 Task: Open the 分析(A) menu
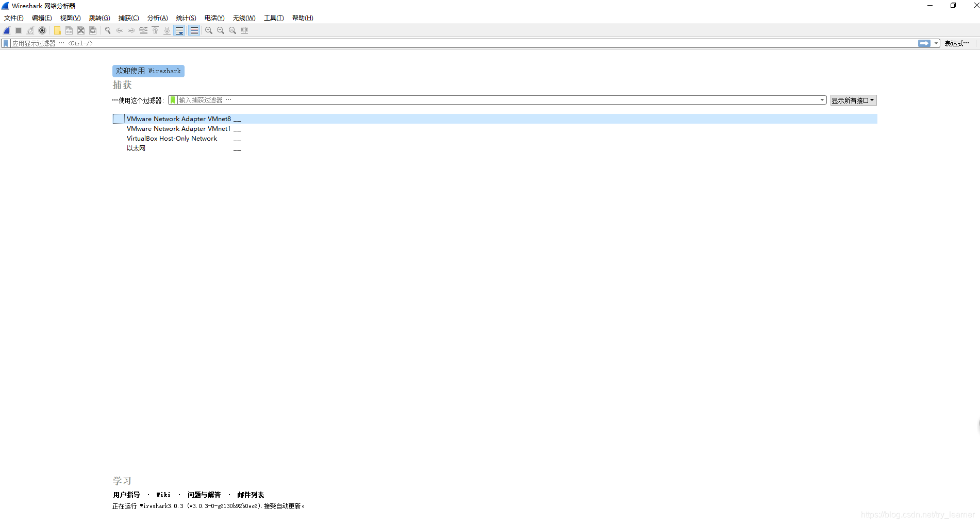(157, 18)
